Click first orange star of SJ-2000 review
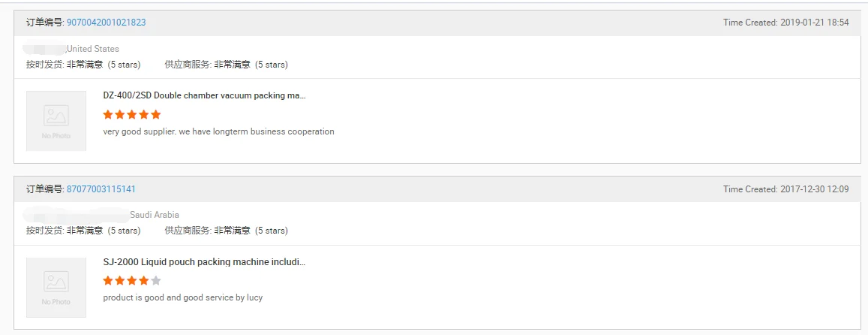Image resolution: width=868 pixels, height=335 pixels. point(108,281)
